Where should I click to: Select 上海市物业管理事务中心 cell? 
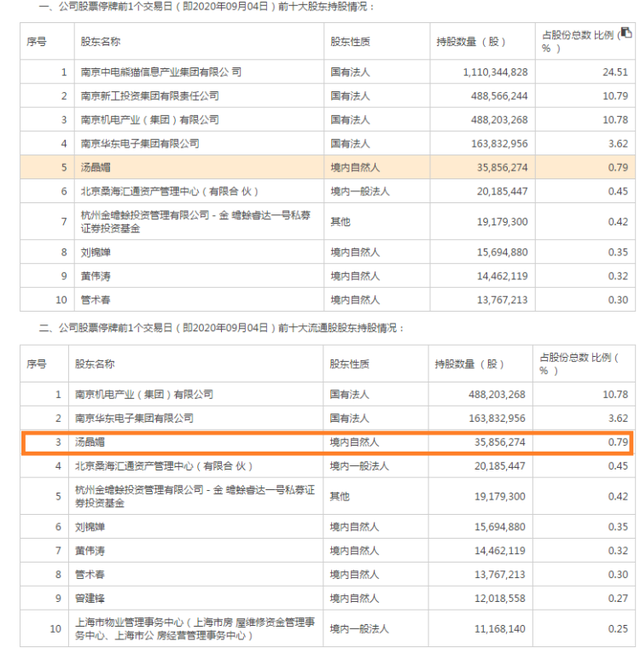195,629
